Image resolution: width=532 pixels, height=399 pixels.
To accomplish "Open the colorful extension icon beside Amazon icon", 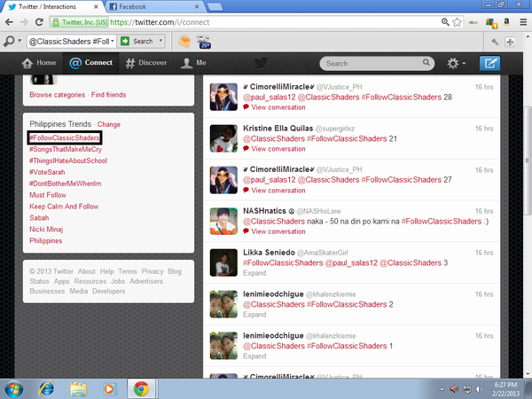I will (x=491, y=23).
